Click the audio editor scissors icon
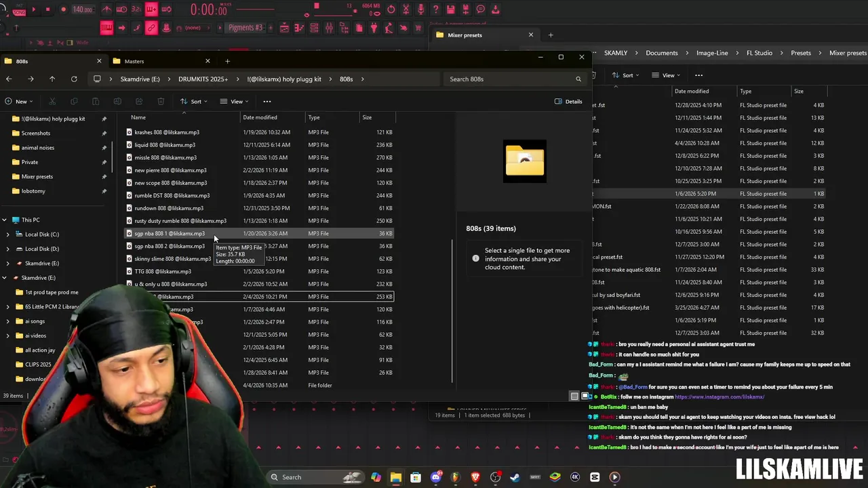Image resolution: width=868 pixels, height=488 pixels. coord(406,9)
